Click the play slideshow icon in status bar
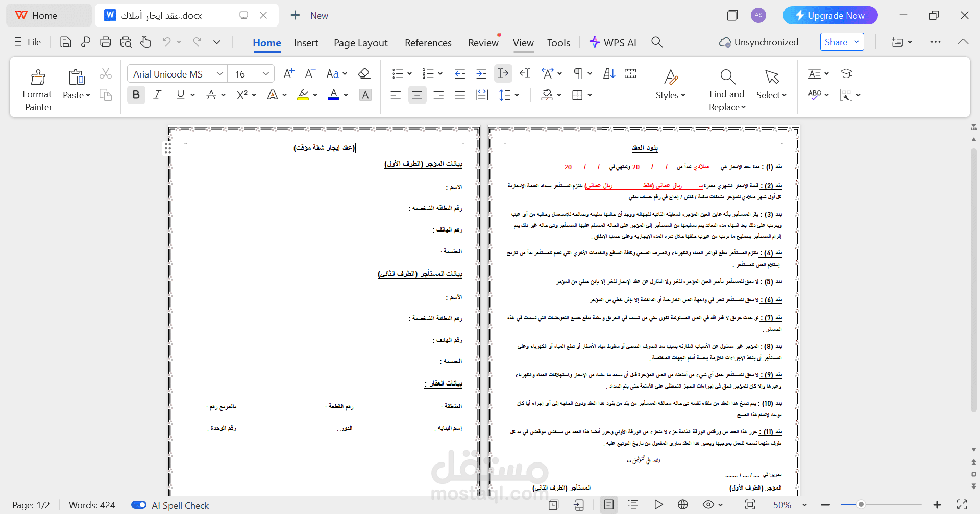The image size is (980, 514). (x=658, y=505)
